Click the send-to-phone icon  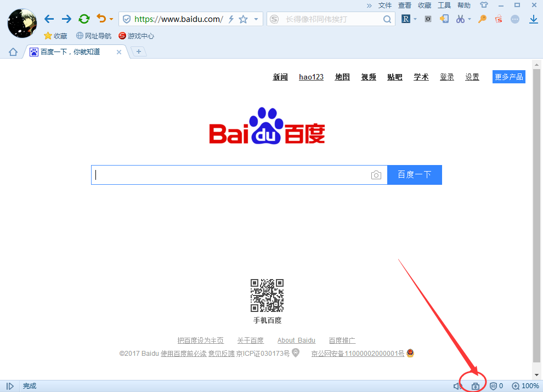[x=444, y=19]
